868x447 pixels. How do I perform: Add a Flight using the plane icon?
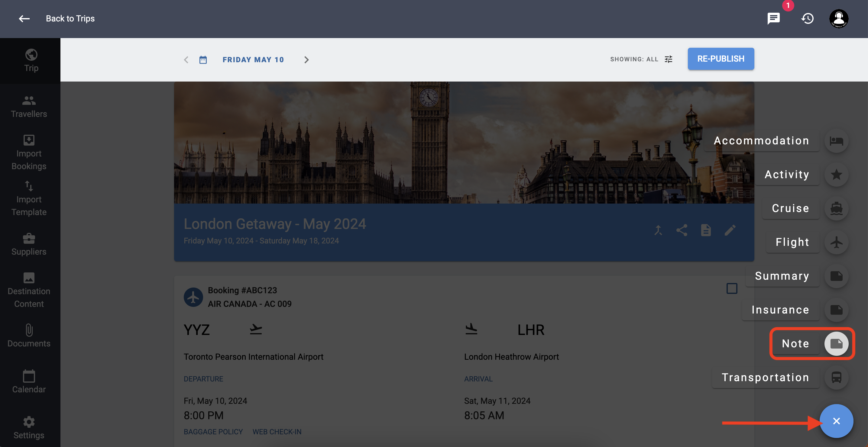coord(836,242)
